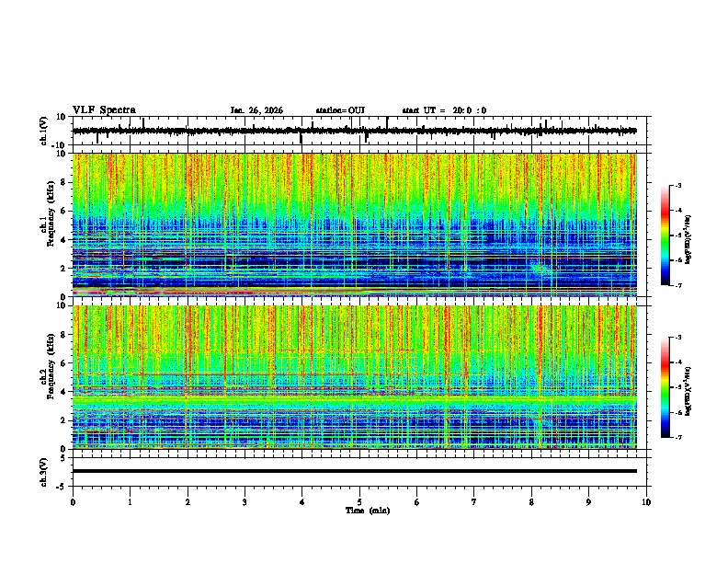The width and height of the screenshot is (728, 563).
Task: Click the "5" tick on ch.3(V) axis
Action: (63, 457)
